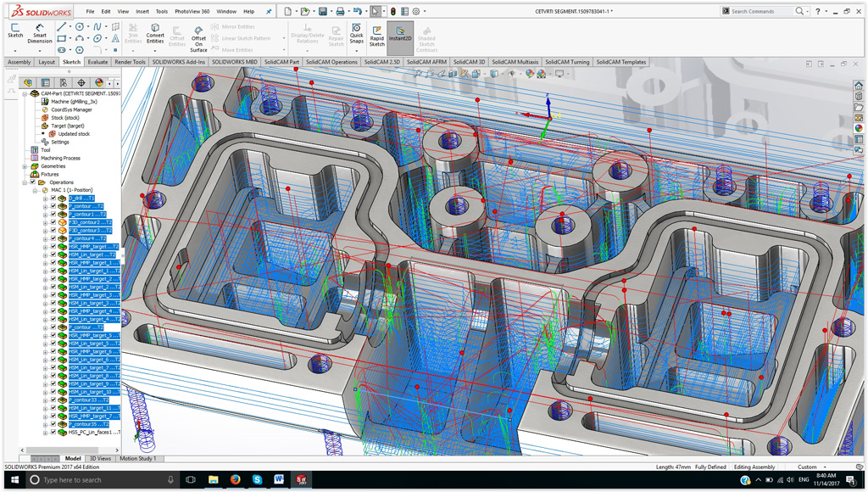Uncheck the D_drill operation checkbox
The height and width of the screenshot is (492, 868).
click(x=53, y=198)
